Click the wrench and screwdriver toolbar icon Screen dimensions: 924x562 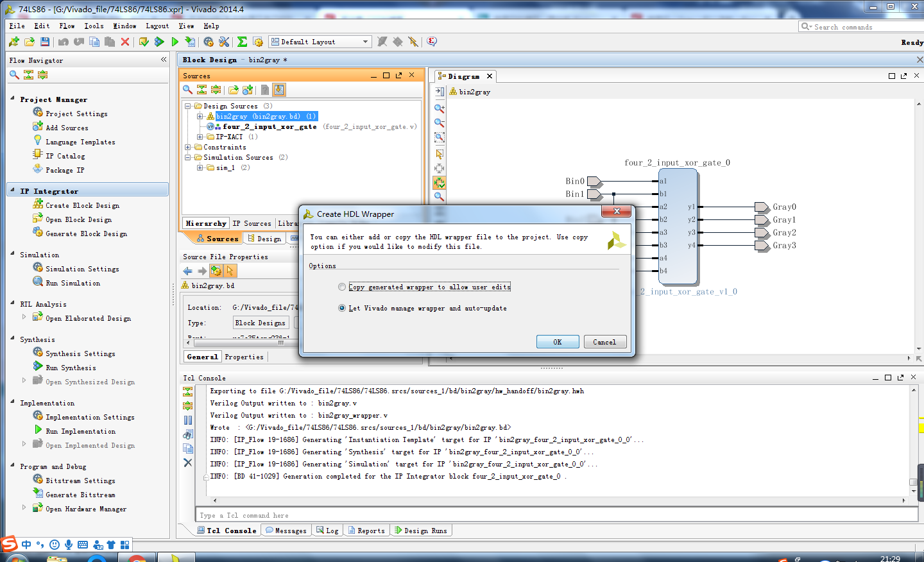(224, 42)
